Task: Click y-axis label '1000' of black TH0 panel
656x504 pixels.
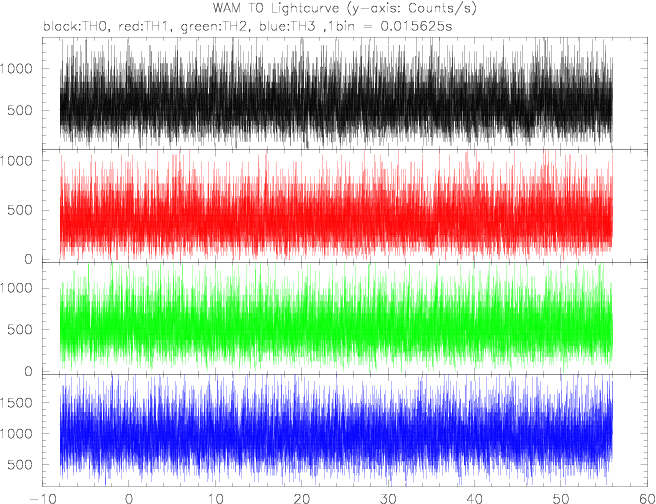Action: tap(16, 68)
